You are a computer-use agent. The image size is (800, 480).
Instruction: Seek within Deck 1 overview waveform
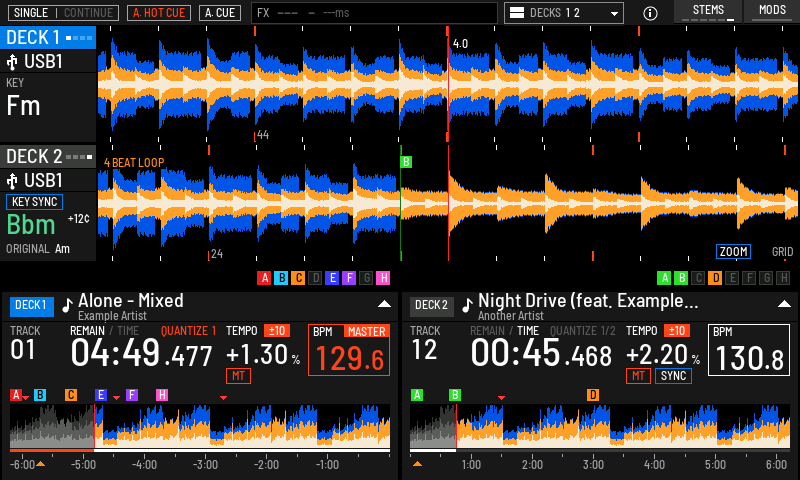click(x=200, y=426)
